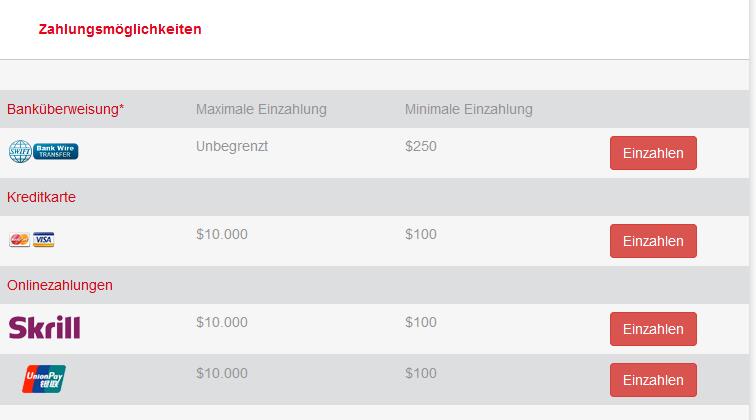
Task: Click Einzahlen button in UnionPay row
Action: (x=653, y=380)
